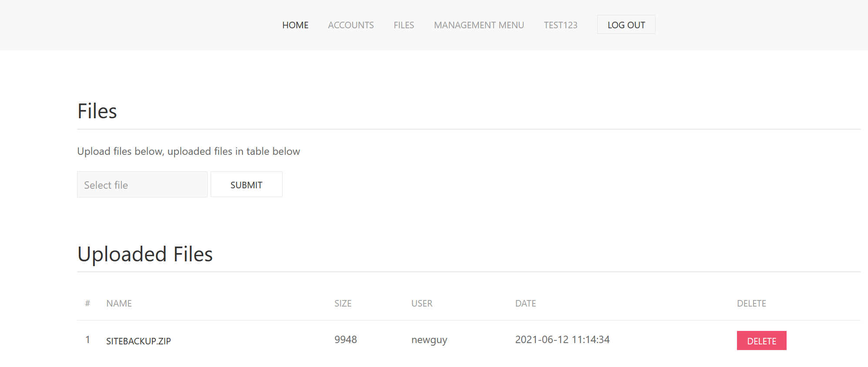868x367 pixels.
Task: Select the file size value 9948
Action: (x=346, y=340)
